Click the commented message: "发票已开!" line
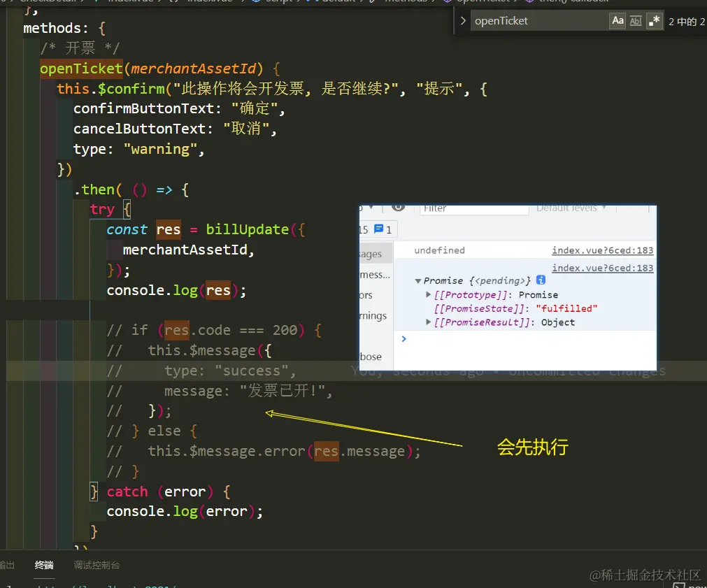The image size is (707, 588). tap(220, 391)
